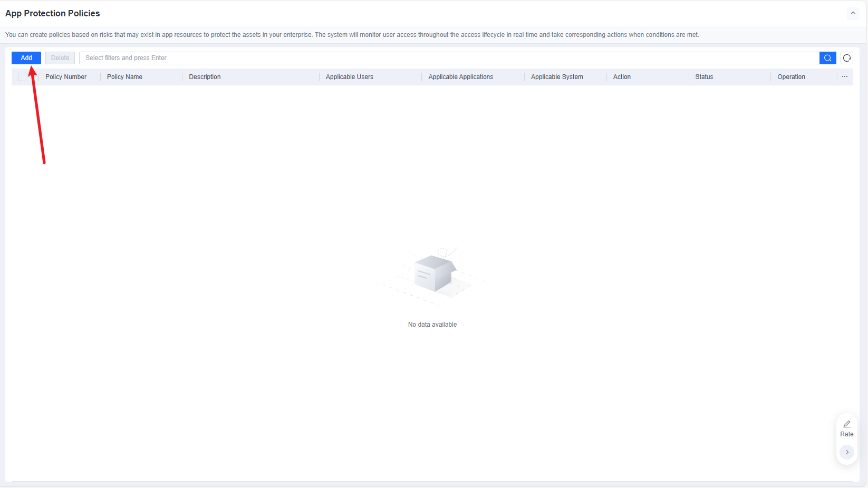The width and height of the screenshot is (868, 488).
Task: Click the Status column header
Action: [x=704, y=77]
